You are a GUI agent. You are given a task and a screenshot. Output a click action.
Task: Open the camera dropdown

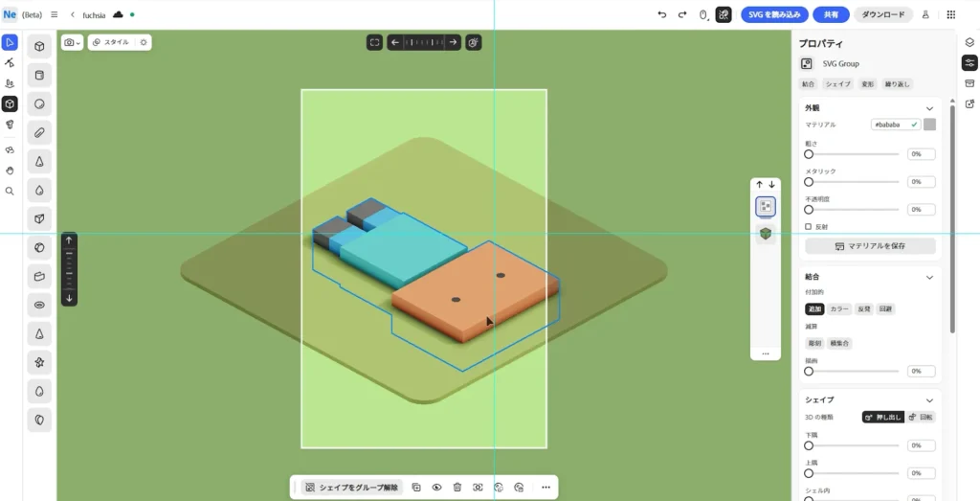(72, 42)
